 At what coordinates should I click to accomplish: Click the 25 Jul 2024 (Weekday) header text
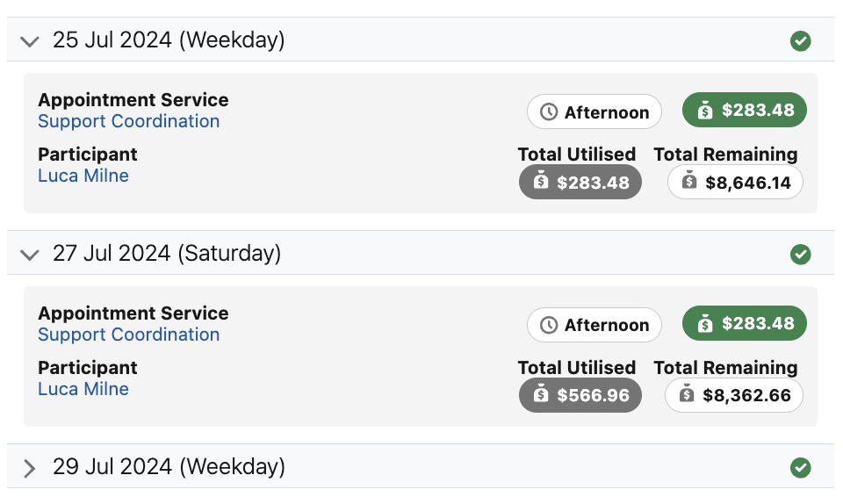pos(169,40)
